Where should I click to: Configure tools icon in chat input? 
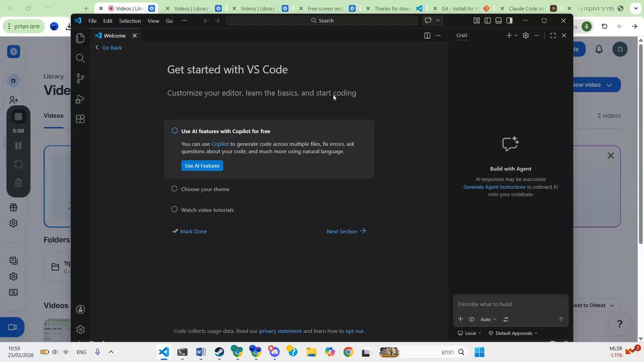506,319
